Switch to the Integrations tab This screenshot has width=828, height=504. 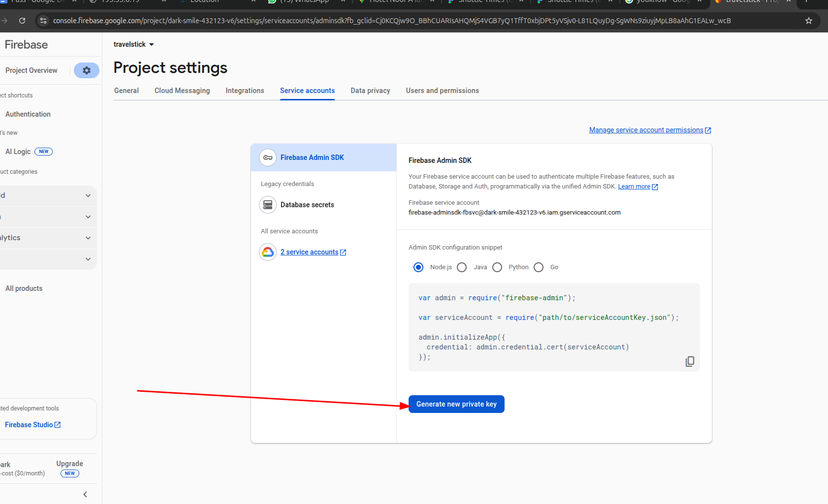coord(245,91)
